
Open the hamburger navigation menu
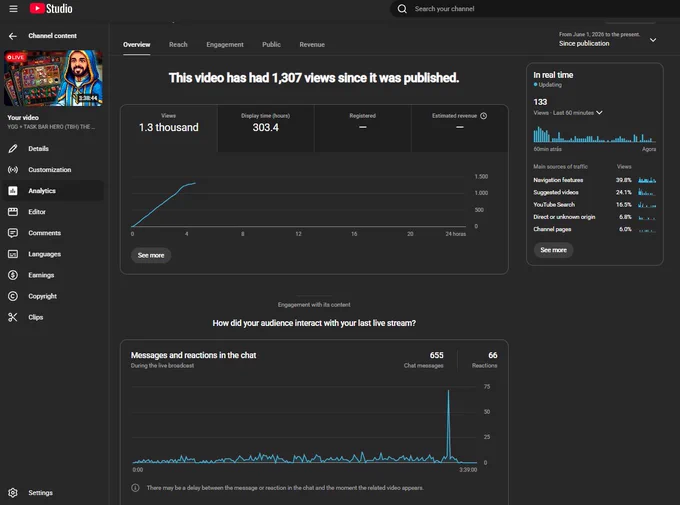pyautogui.click(x=13, y=9)
